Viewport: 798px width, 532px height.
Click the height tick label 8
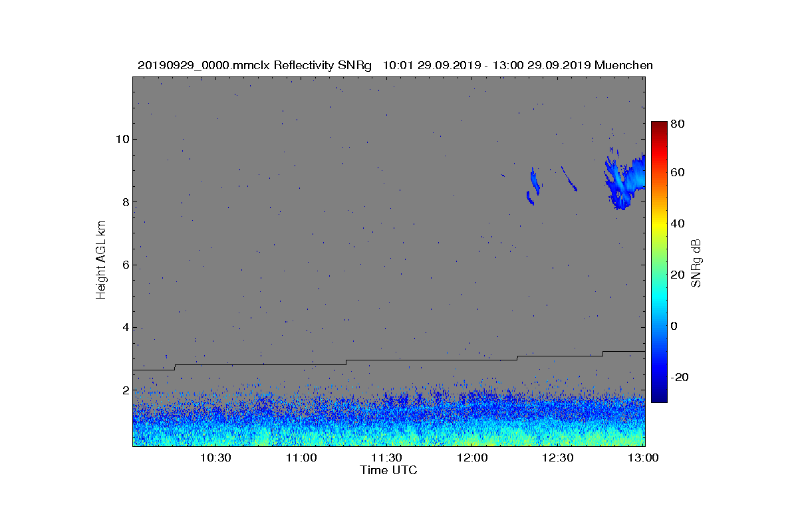(x=125, y=202)
